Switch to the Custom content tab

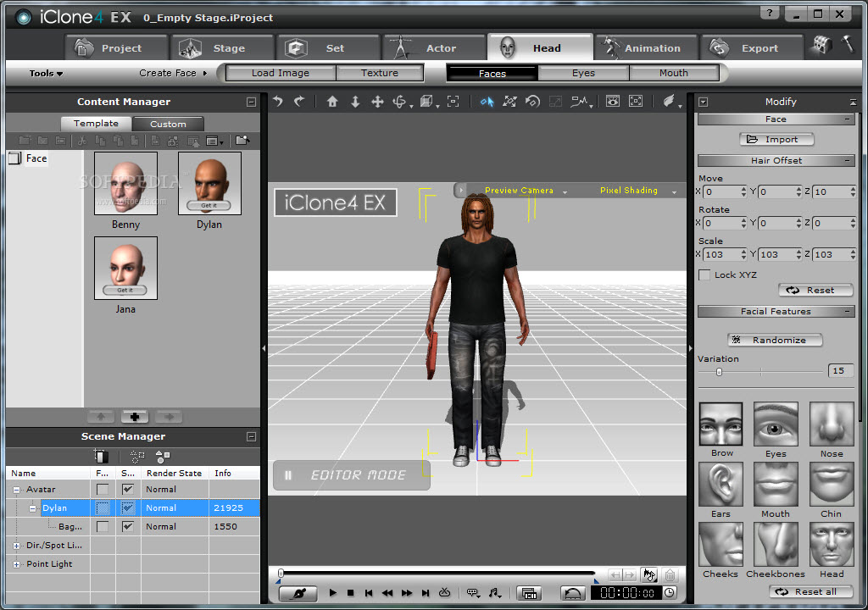pos(169,124)
